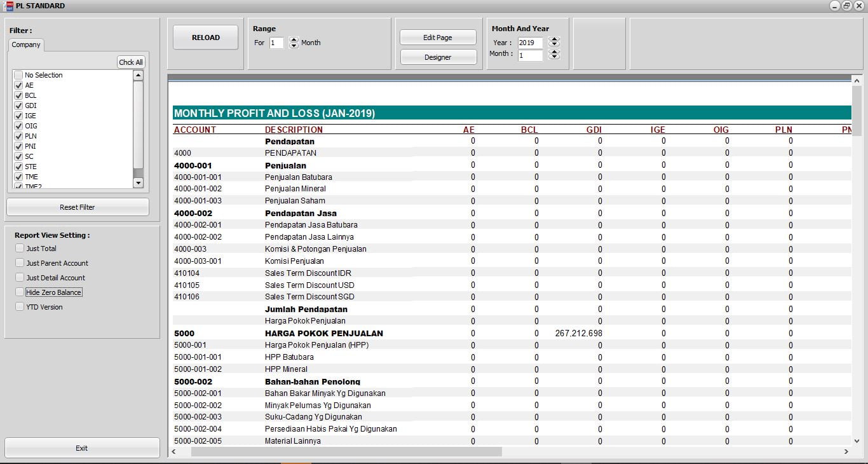Uncheck the STE company checkbox
Image resolution: width=868 pixels, height=464 pixels.
coord(18,167)
